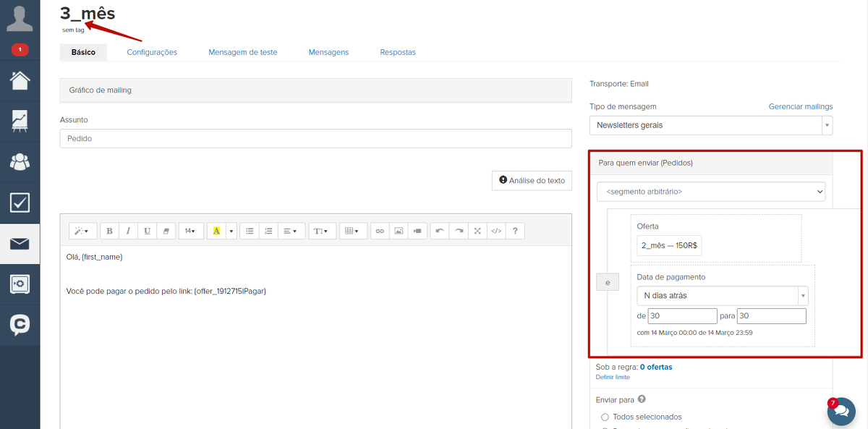
Task: Open the home icon in the sidebar
Action: point(20,80)
